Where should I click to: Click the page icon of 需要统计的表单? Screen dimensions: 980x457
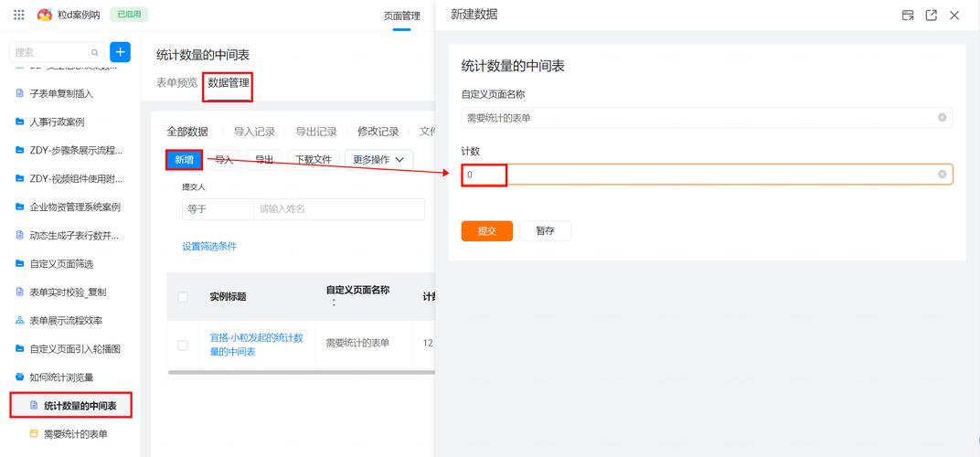34,434
